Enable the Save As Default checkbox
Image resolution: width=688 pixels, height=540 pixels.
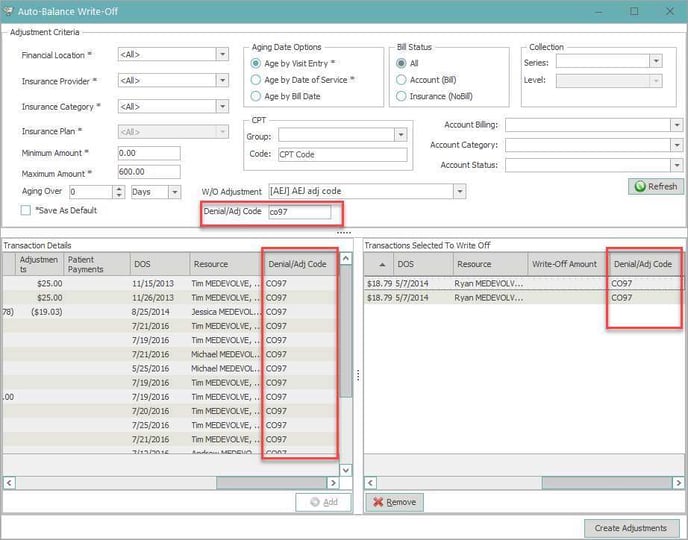pyautogui.click(x=27, y=210)
